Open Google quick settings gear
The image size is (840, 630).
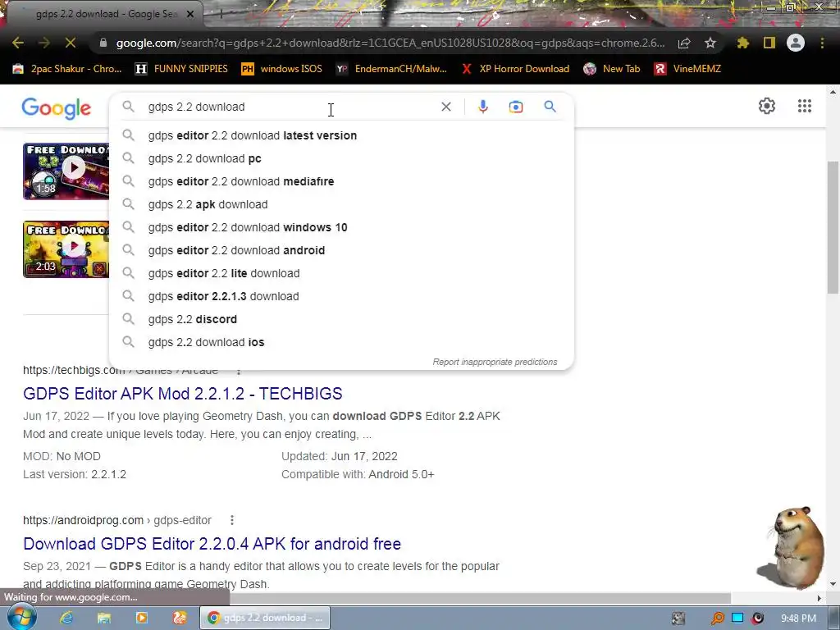[767, 106]
